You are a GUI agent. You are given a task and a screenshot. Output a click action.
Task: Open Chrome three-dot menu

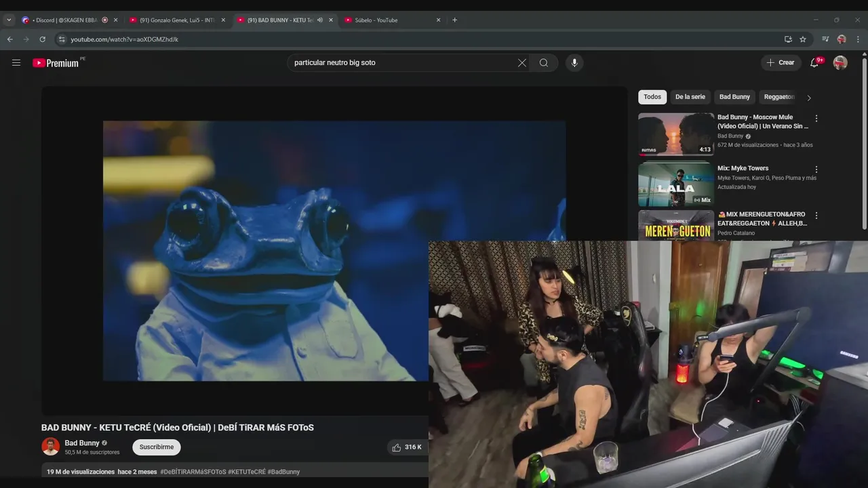pos(858,39)
